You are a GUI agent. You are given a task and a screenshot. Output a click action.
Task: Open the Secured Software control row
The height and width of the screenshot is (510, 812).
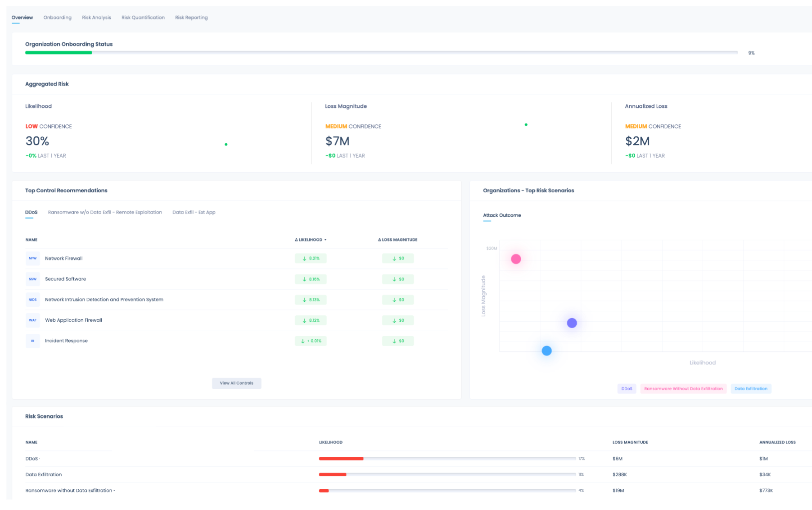coord(237,279)
